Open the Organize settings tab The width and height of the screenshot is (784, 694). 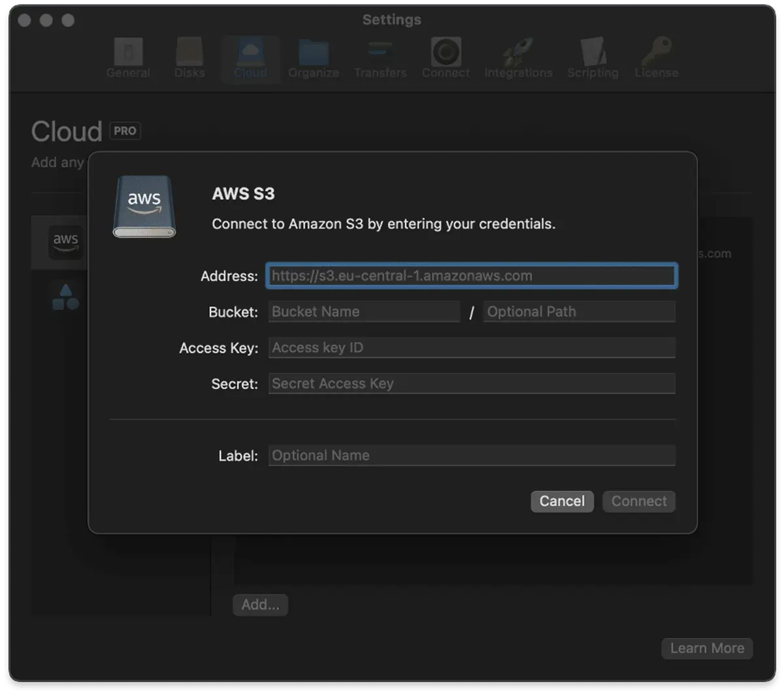point(314,58)
